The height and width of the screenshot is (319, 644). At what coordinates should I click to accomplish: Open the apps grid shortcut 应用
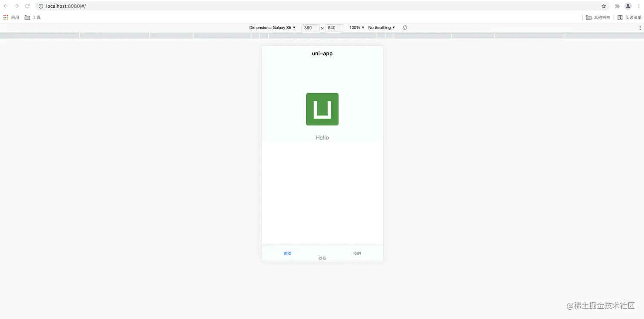[11, 17]
